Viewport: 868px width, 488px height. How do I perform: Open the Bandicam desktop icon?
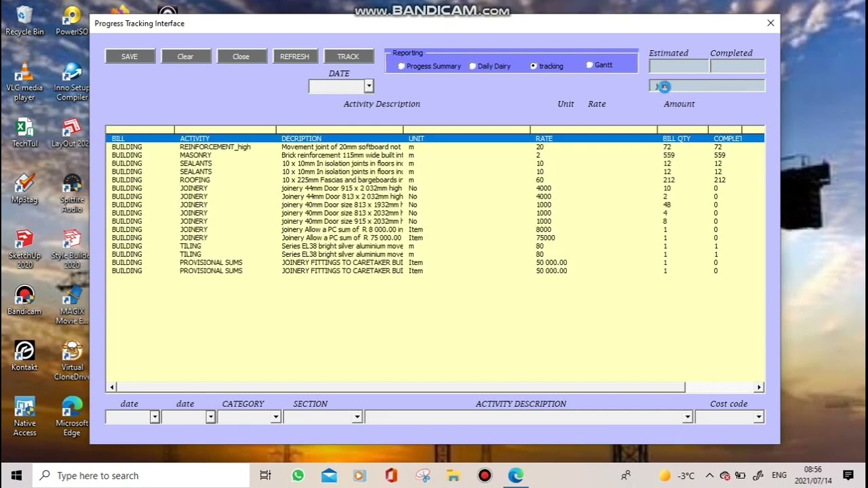(x=24, y=300)
